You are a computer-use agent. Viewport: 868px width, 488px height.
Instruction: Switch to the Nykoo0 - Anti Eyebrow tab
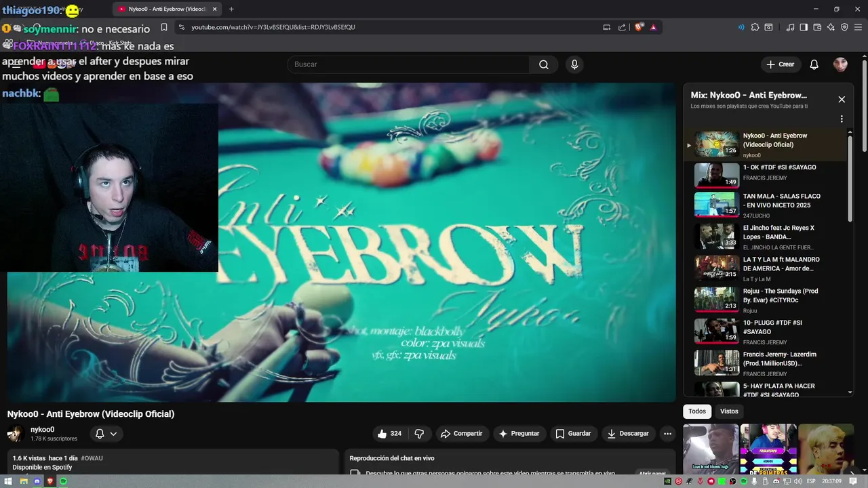click(167, 9)
